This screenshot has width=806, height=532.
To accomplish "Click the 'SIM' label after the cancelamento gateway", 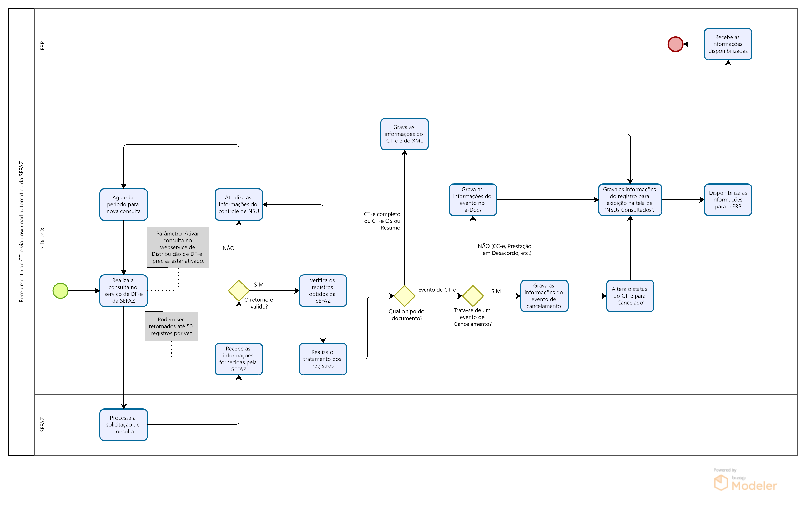I will click(496, 291).
